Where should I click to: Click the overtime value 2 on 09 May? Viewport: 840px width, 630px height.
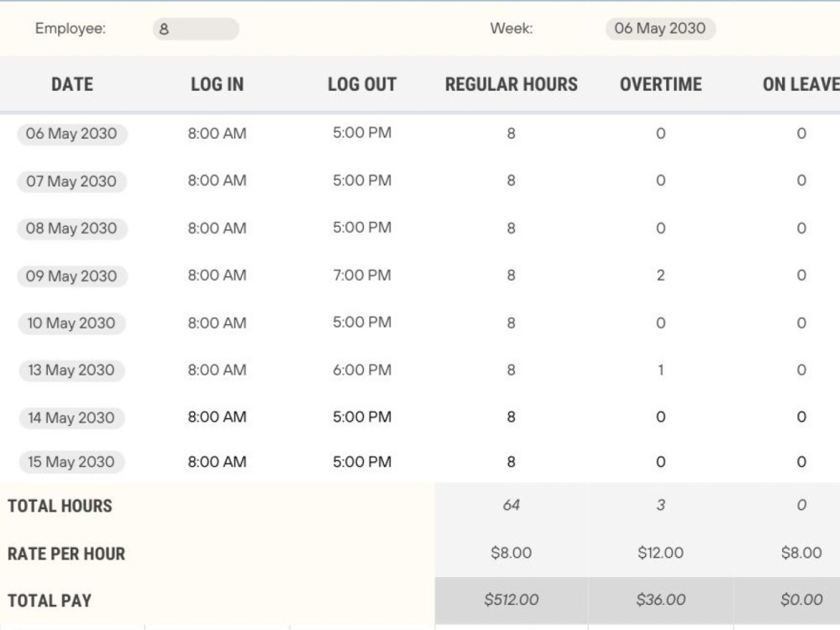pos(660,276)
